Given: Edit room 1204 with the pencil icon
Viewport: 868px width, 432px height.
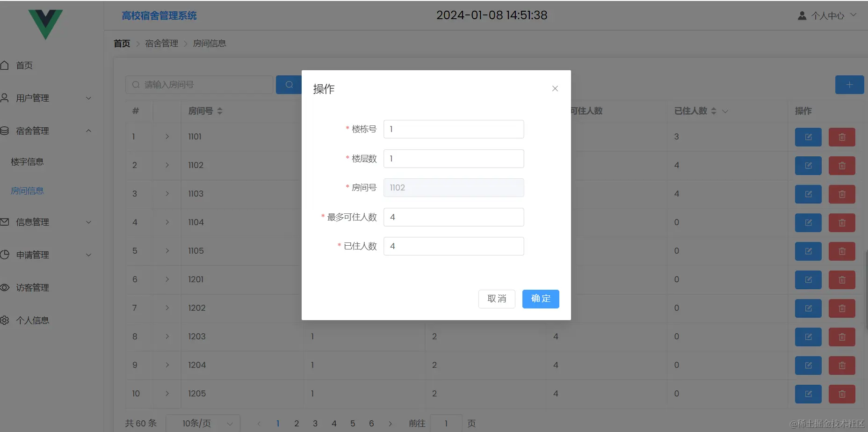Looking at the screenshot, I should pos(808,366).
